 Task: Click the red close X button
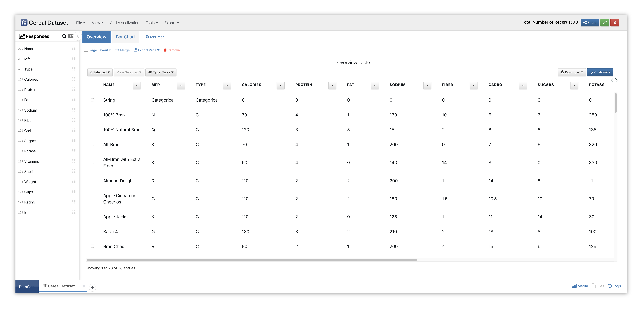(615, 23)
